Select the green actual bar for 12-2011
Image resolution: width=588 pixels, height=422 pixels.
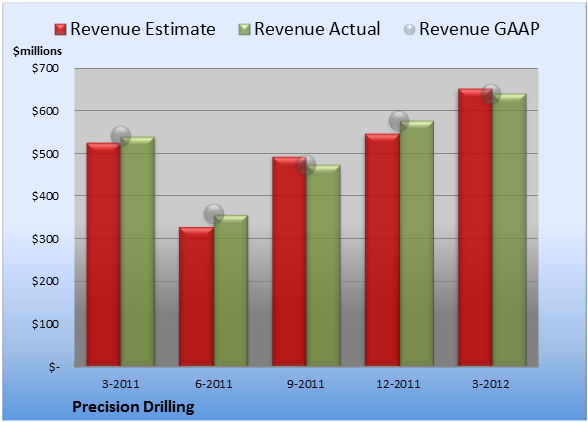point(416,243)
